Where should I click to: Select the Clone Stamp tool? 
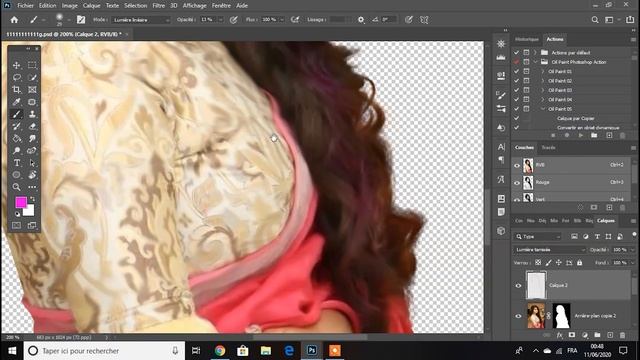[x=32, y=114]
